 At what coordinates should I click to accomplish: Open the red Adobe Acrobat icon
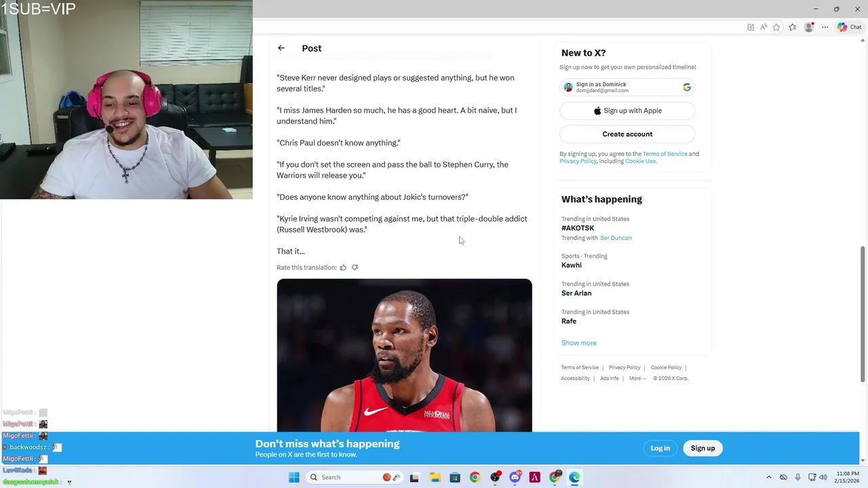click(535, 477)
